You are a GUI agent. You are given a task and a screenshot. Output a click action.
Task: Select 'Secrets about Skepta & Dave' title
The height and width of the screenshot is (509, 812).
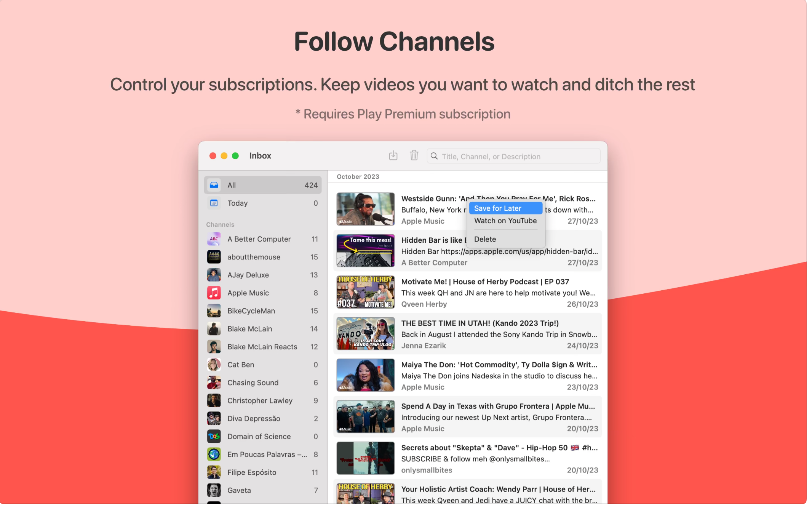click(x=499, y=448)
